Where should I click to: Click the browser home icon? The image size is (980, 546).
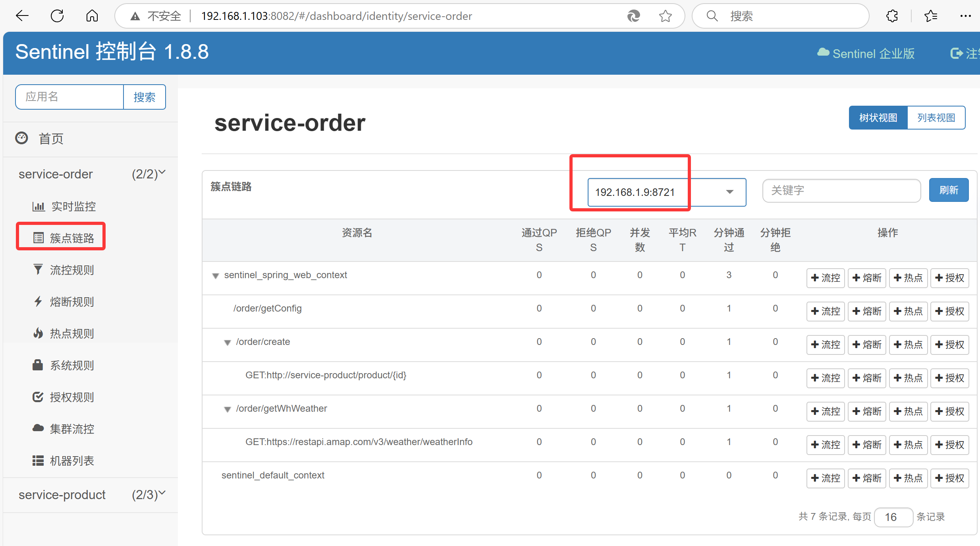[92, 16]
